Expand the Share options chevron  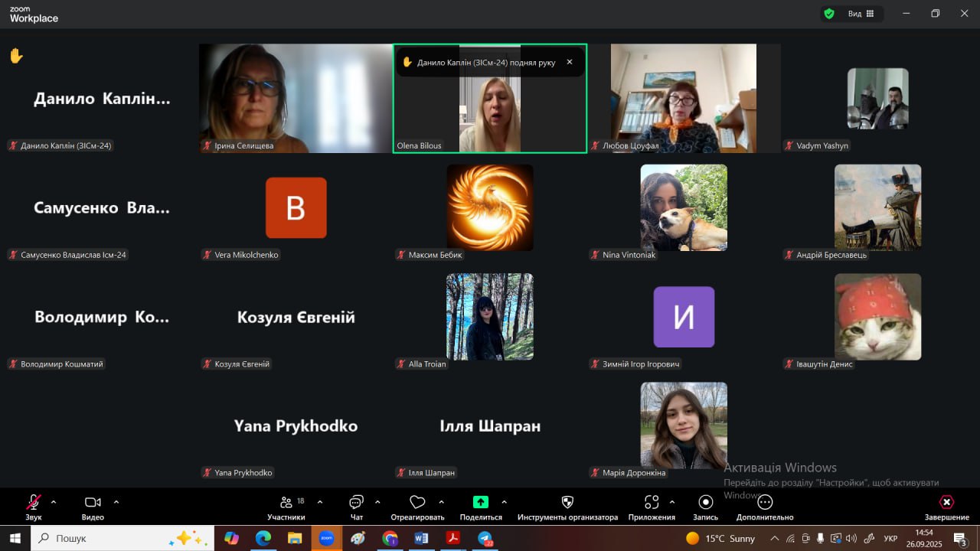tap(504, 502)
